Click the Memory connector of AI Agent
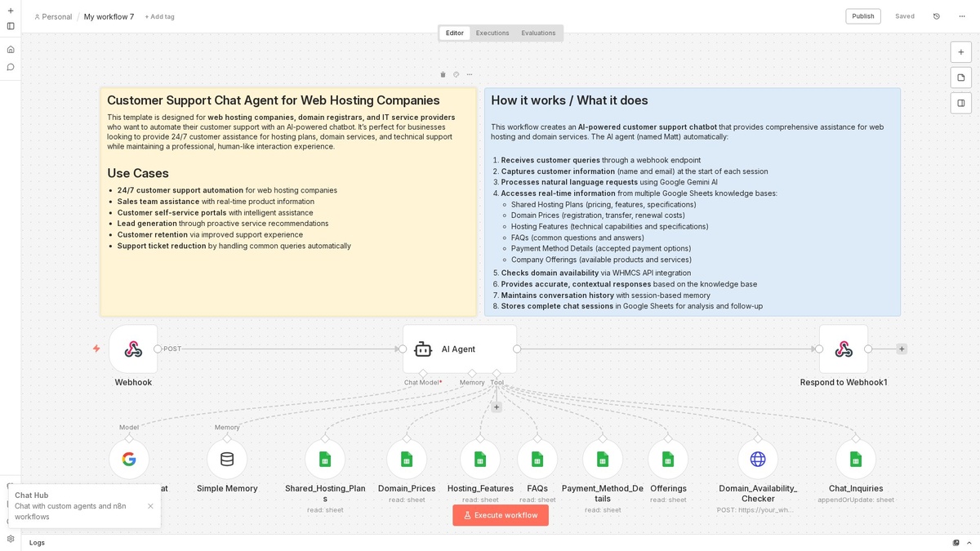The width and height of the screenshot is (980, 551). [x=472, y=373]
